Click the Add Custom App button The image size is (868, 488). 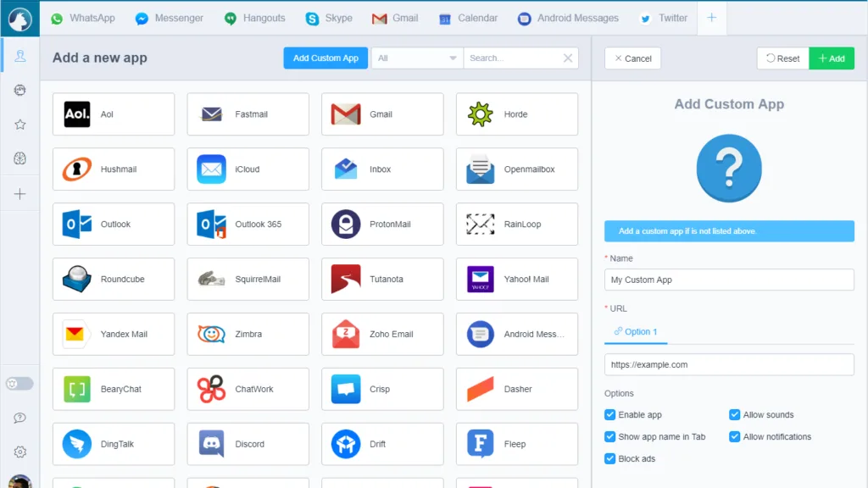click(325, 58)
